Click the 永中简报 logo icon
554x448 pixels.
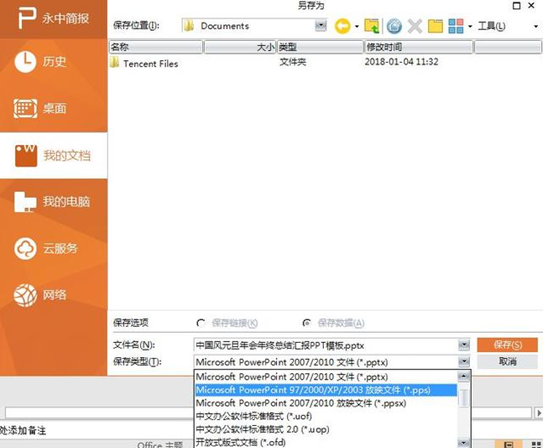(x=27, y=18)
